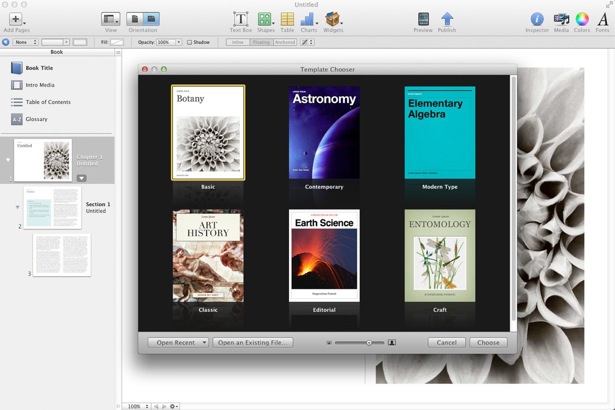Screen dimensions: 615x410
Task: Open the Widgets menu icon
Action: (333, 19)
